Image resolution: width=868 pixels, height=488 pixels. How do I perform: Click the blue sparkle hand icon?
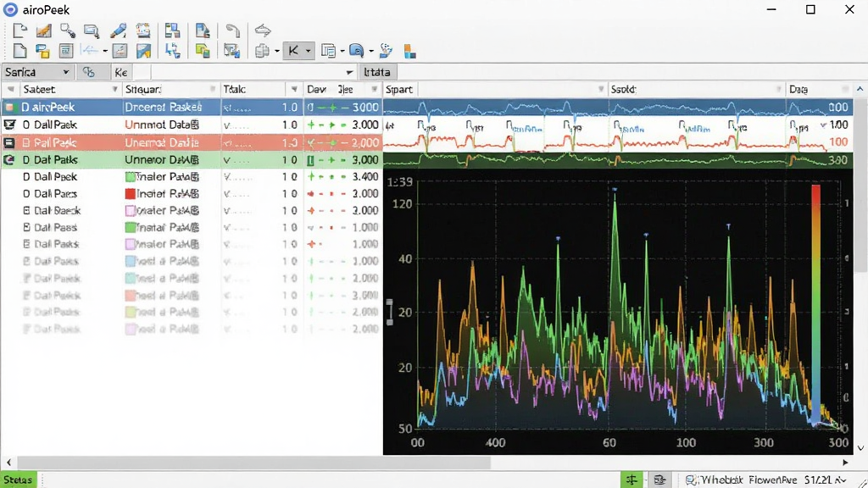386,52
